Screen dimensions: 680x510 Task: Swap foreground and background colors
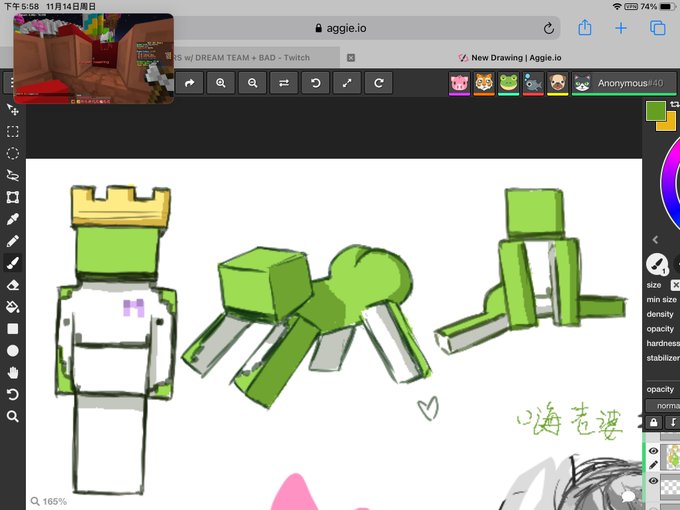click(675, 104)
